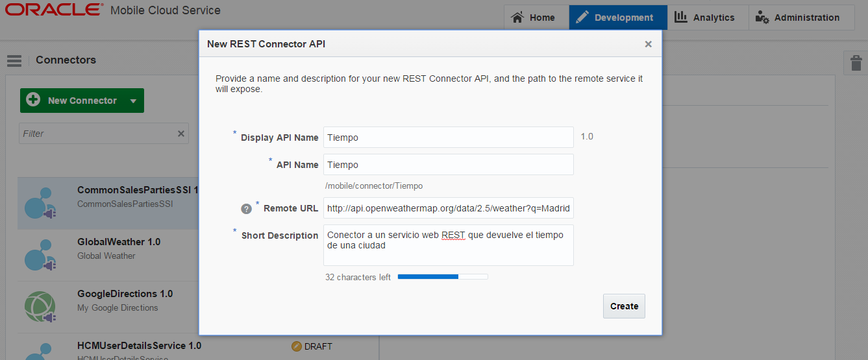Expand the New Connector dropdown arrow
Viewport: 868px width, 360px height.
134,101
